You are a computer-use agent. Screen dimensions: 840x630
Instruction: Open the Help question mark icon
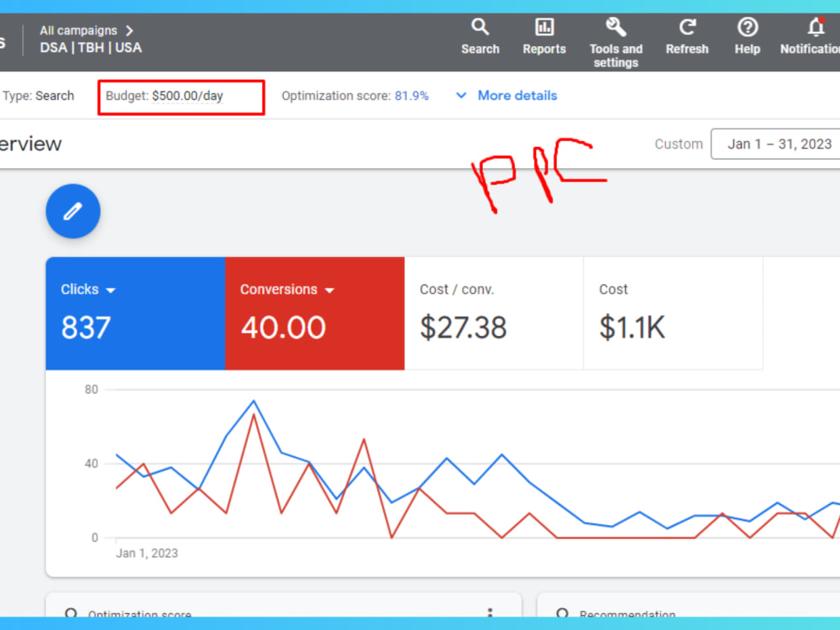(x=748, y=27)
